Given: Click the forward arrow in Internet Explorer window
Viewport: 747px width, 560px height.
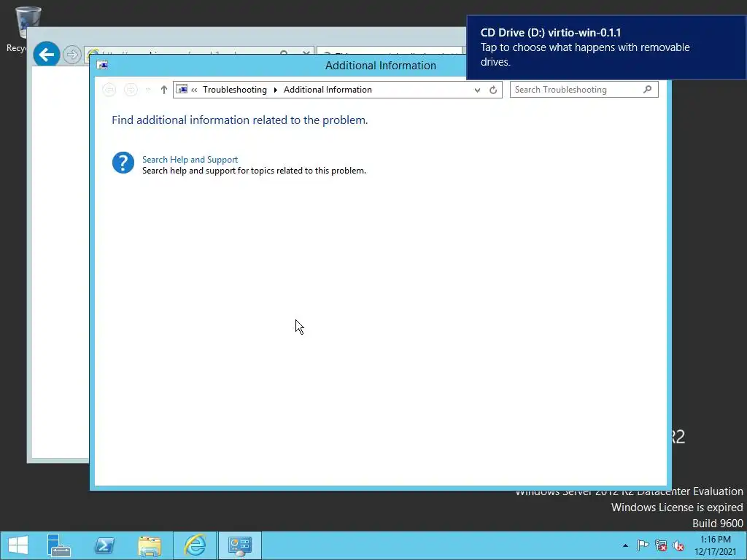Looking at the screenshot, I should pyautogui.click(x=72, y=55).
